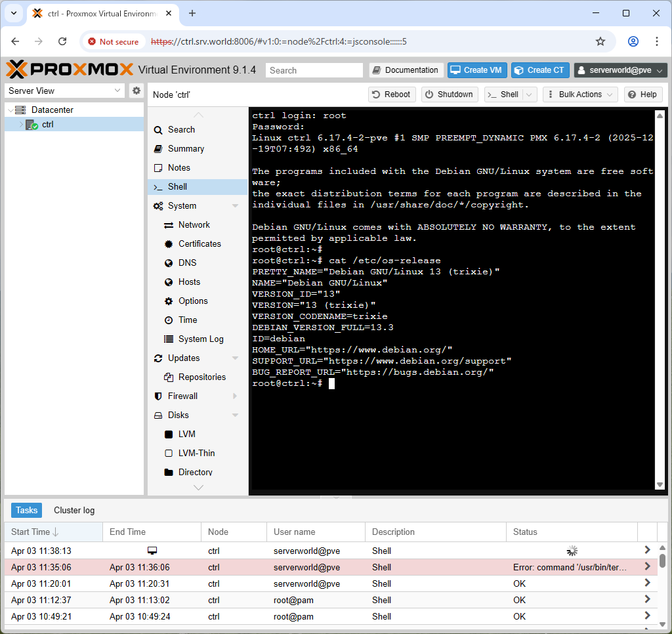672x634 pixels.
Task: Click the Proxmox logo
Action: tap(70, 70)
